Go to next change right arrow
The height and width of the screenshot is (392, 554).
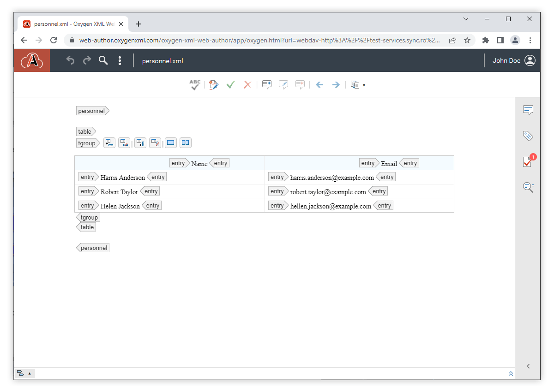(336, 85)
